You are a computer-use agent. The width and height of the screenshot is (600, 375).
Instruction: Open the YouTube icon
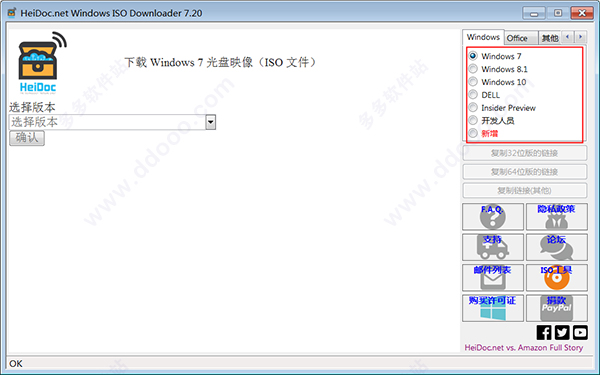pyautogui.click(x=580, y=333)
